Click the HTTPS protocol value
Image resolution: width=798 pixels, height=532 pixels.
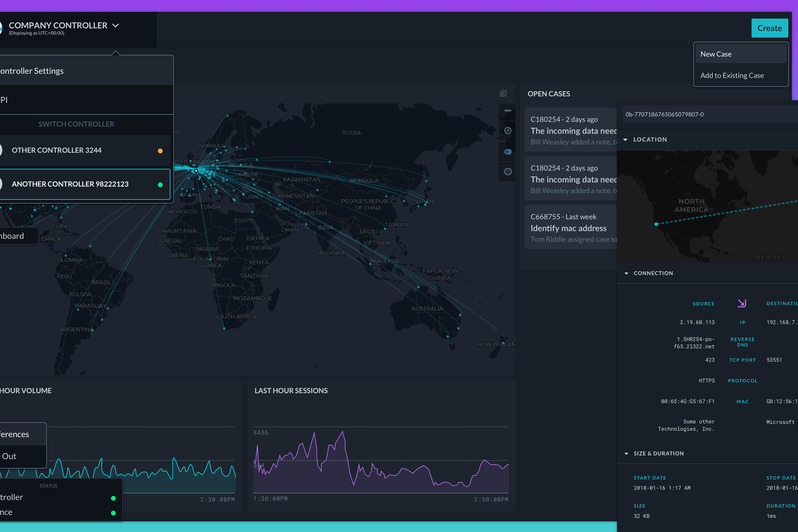click(x=707, y=381)
